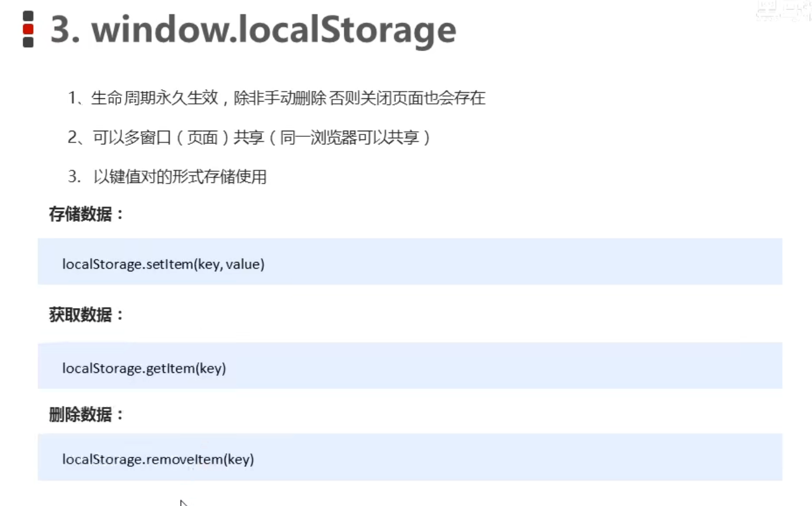This screenshot has width=812, height=506.
Task: Click the red square in title bullet icon
Action: click(x=28, y=29)
